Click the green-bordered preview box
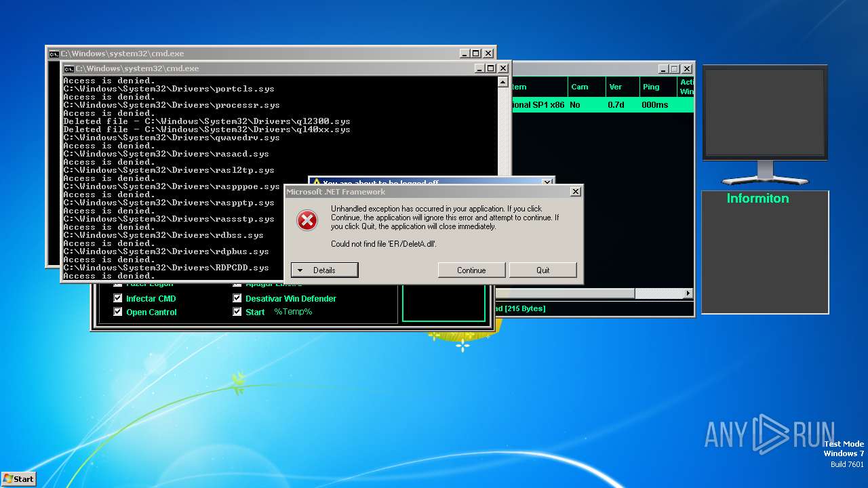Image resolution: width=868 pixels, height=488 pixels. click(x=444, y=302)
